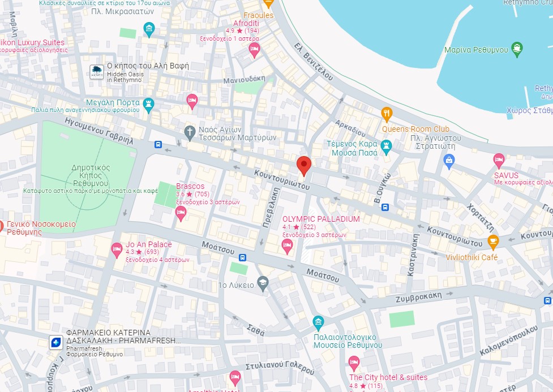553x392 pixels.
Task: Select the Δημοτικός Κήπος Ρεθύμνου park label
Action: 91,175
